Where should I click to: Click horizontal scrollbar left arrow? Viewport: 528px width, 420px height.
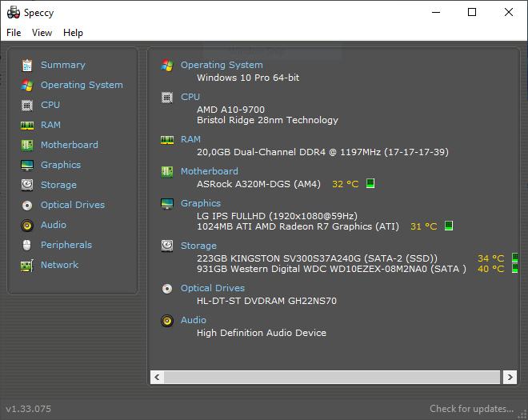tap(157, 378)
